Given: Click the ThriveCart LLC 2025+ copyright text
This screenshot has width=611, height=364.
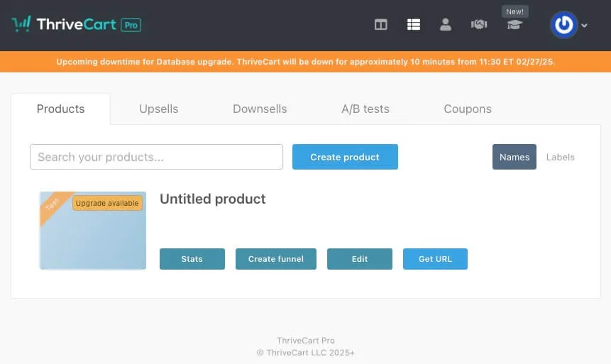Looking at the screenshot, I should [305, 353].
